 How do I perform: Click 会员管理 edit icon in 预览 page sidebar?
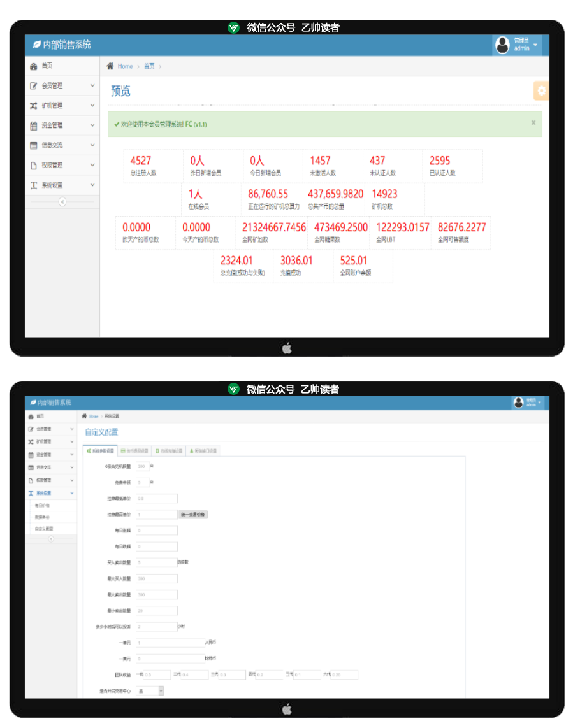pos(34,86)
